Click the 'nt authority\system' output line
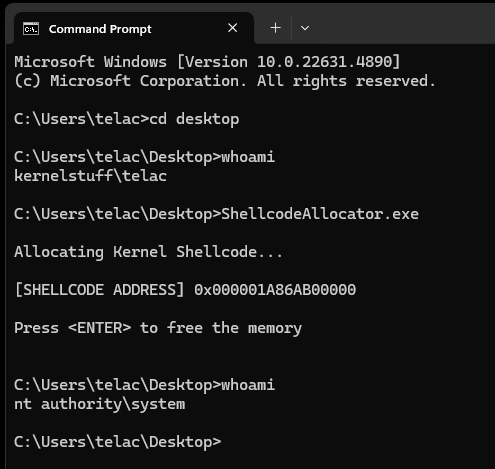Viewport: 495px width, 469px height. pos(99,404)
